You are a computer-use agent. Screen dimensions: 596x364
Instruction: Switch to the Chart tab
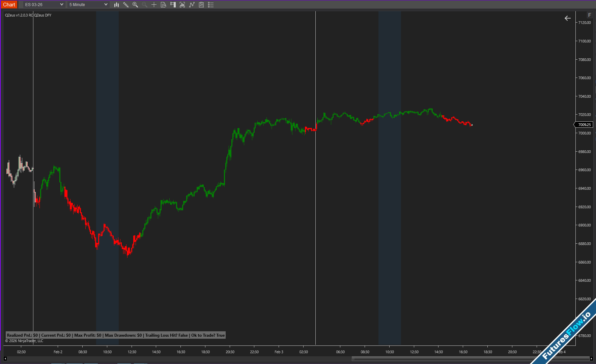click(9, 5)
